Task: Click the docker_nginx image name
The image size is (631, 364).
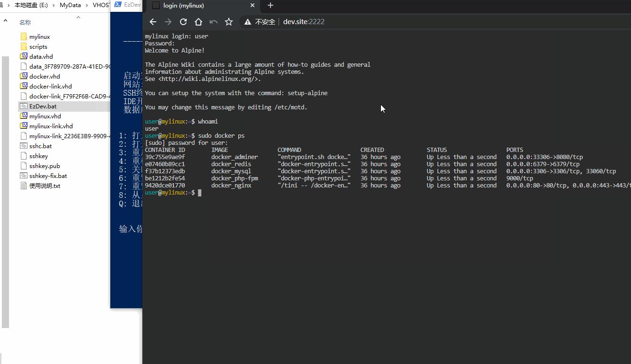Action: pos(231,186)
